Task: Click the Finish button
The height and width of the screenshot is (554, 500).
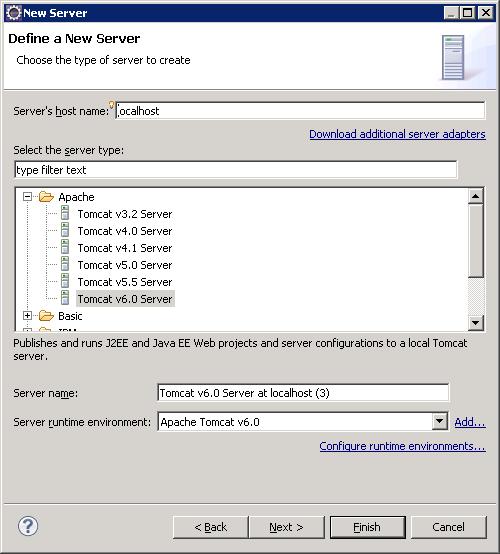Action: [x=367, y=527]
